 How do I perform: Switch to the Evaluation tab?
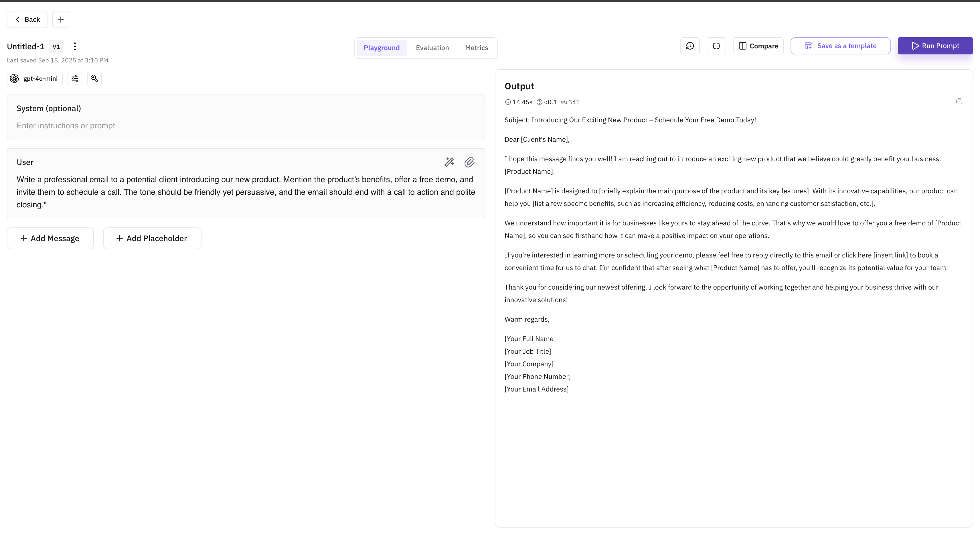(x=432, y=48)
